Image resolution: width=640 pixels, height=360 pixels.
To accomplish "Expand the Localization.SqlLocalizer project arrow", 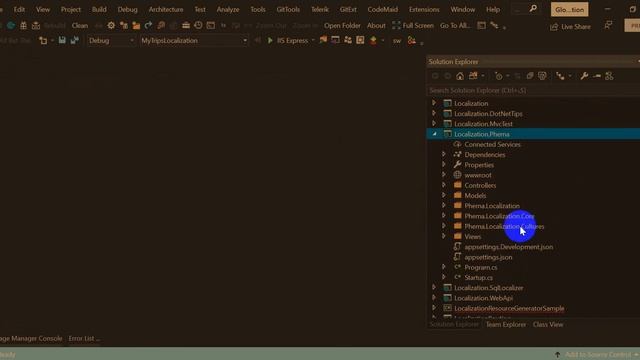I will pos(434,287).
